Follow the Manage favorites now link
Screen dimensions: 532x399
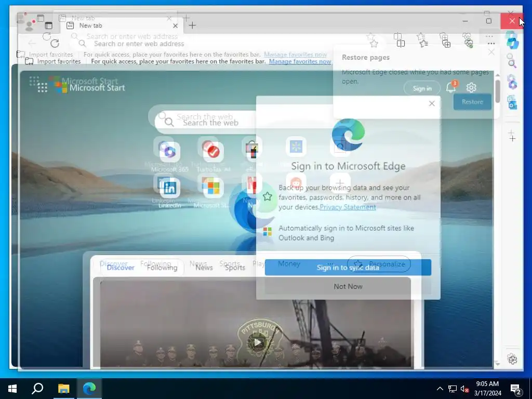click(x=300, y=61)
